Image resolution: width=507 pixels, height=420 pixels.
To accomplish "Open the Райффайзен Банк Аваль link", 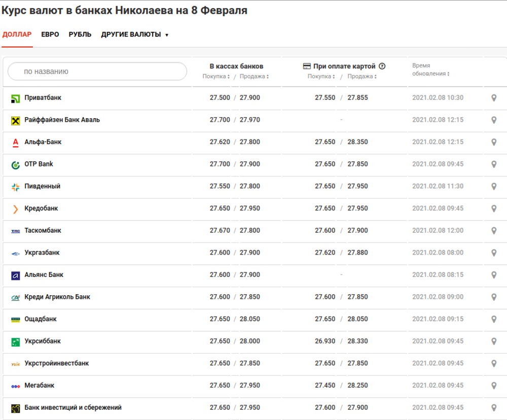I will 62,120.
